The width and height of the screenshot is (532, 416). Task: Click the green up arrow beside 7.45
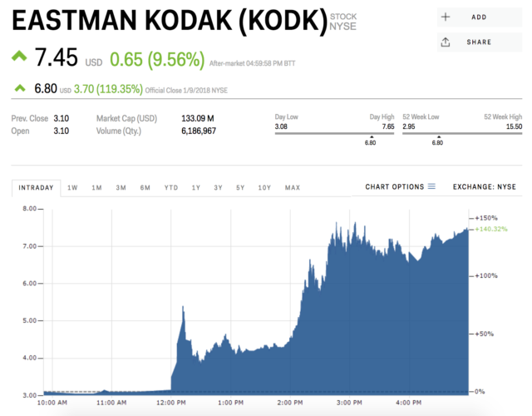(18, 57)
